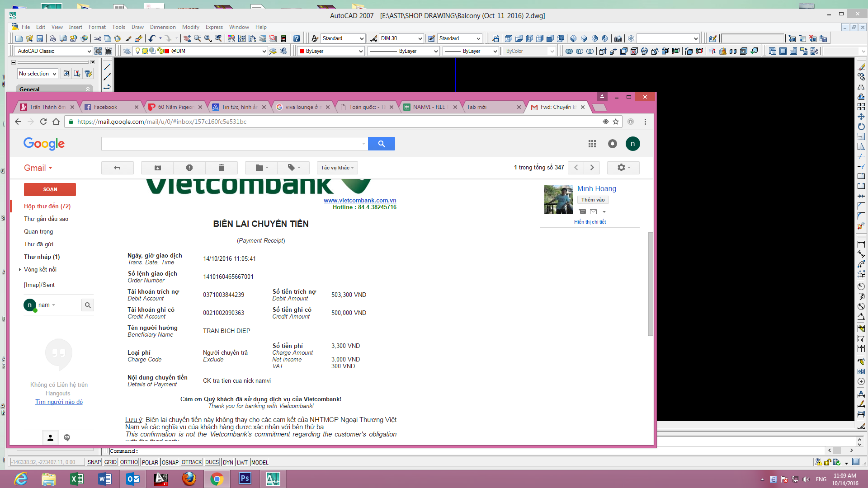Open the DIM 30 dimension style dropdown

(420, 38)
